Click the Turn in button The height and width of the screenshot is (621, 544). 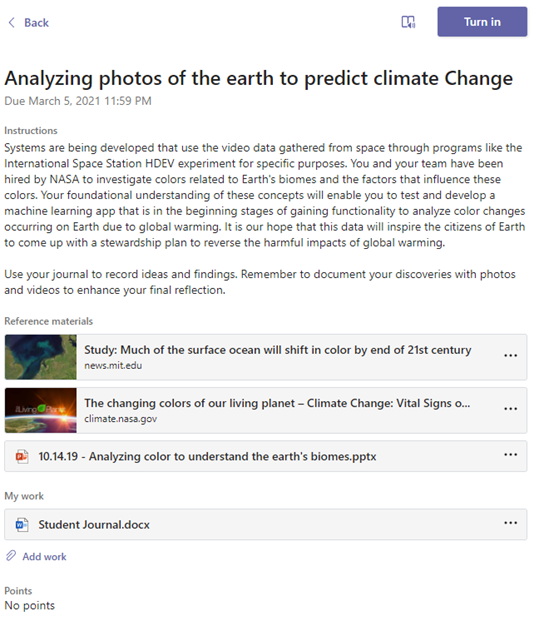482,22
